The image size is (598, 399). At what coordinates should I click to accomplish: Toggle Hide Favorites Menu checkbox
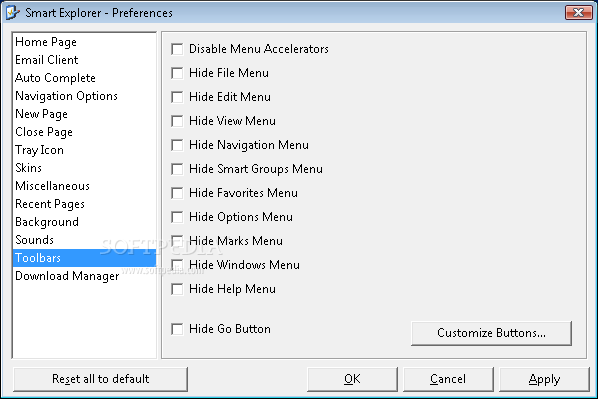coord(177,193)
